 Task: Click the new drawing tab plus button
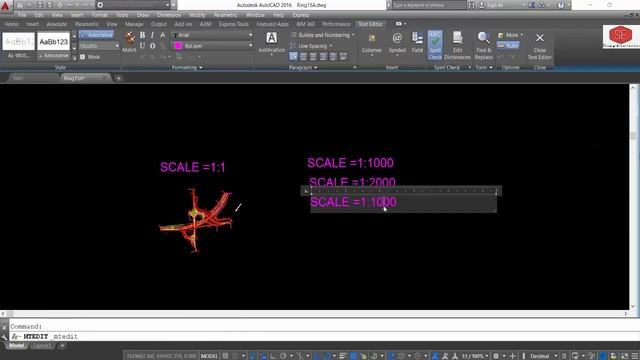click(x=119, y=78)
